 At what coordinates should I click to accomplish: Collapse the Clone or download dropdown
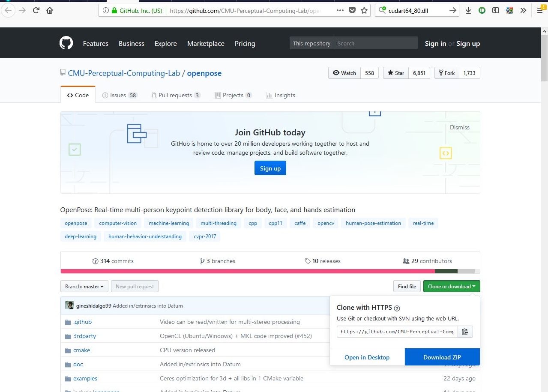[x=451, y=287]
